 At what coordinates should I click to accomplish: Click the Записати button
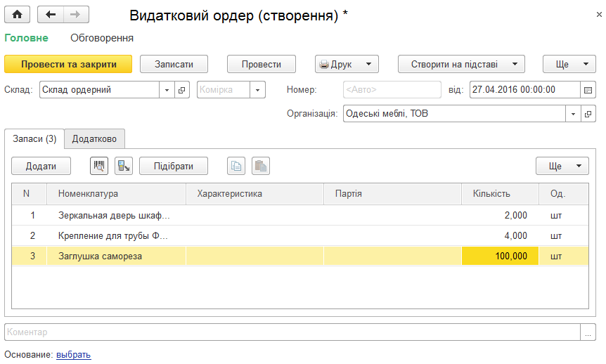coord(174,64)
